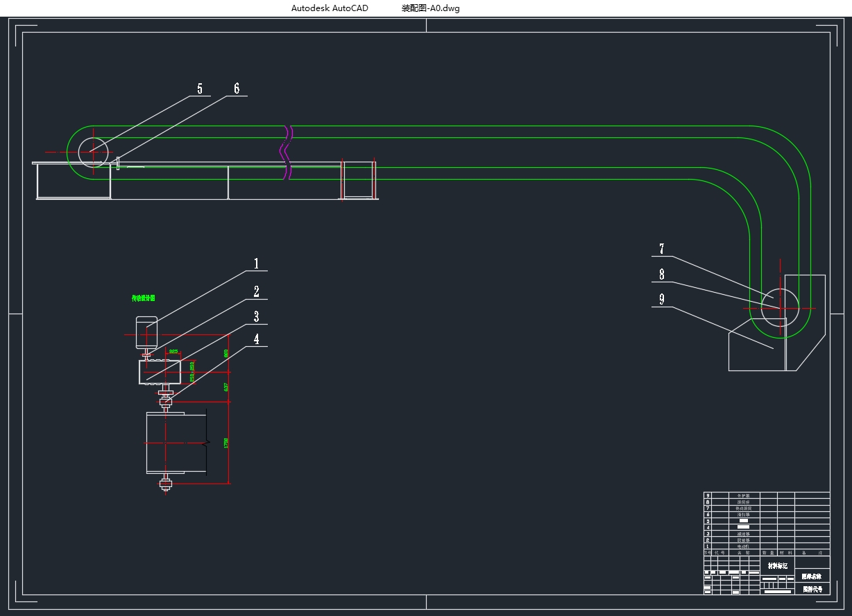Click part callout number 7
The width and height of the screenshot is (852, 616).
(x=662, y=249)
